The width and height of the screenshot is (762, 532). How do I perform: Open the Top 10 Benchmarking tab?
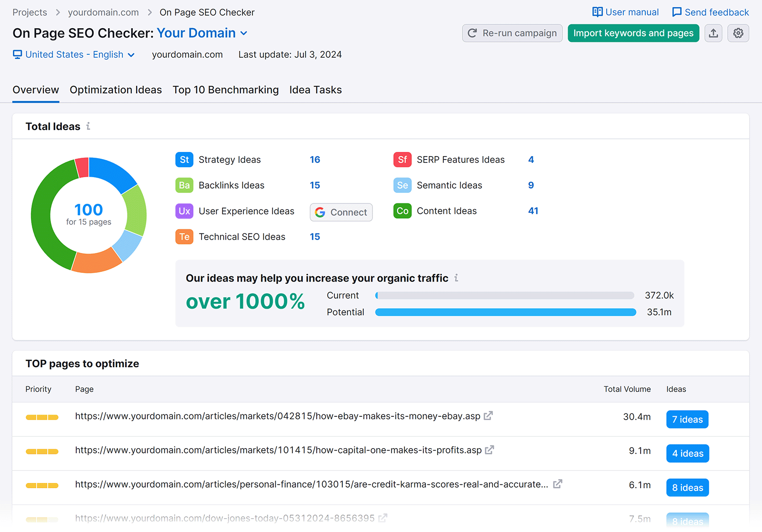click(x=225, y=90)
